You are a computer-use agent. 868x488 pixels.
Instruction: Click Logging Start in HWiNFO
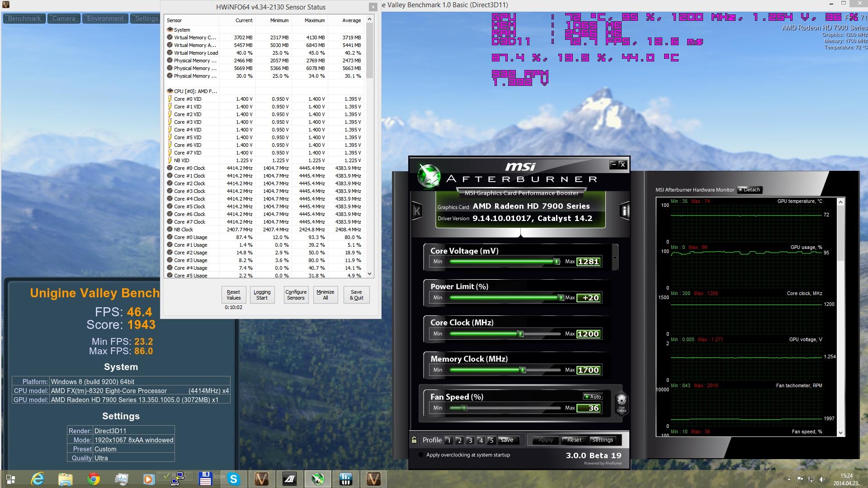(262, 295)
